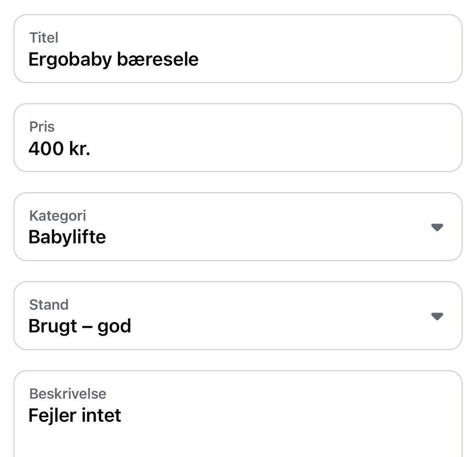Click the Stand dropdown chevron
The width and height of the screenshot is (476, 457).
(437, 316)
